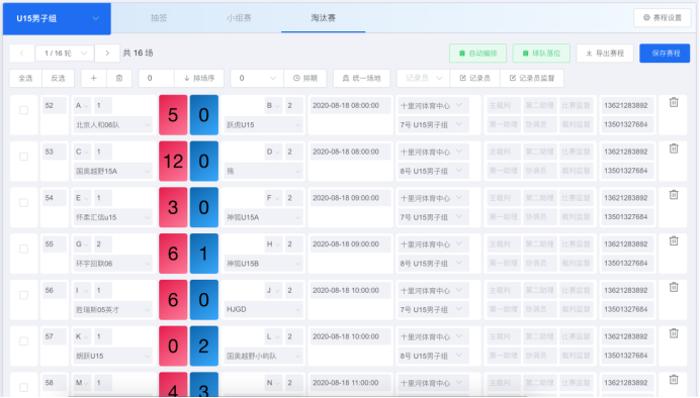Image resolution: width=700 pixels, height=398 pixels.
Task: Open the 北京人和08队 team dropdown
Action: [x=112, y=124]
